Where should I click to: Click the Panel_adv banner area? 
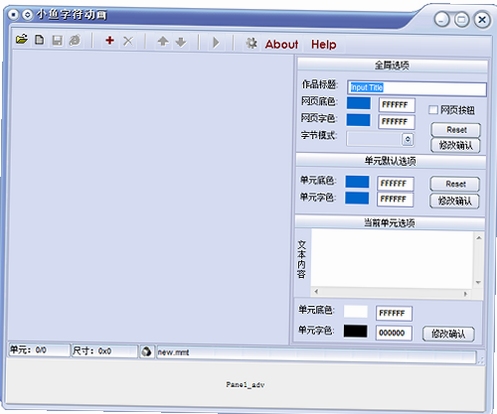[246, 384]
